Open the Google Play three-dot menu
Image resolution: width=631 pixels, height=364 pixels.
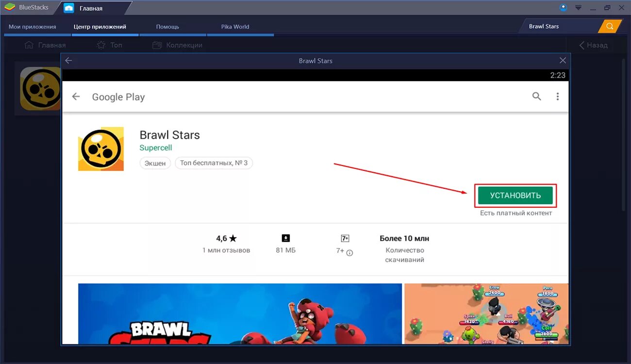pyautogui.click(x=558, y=97)
